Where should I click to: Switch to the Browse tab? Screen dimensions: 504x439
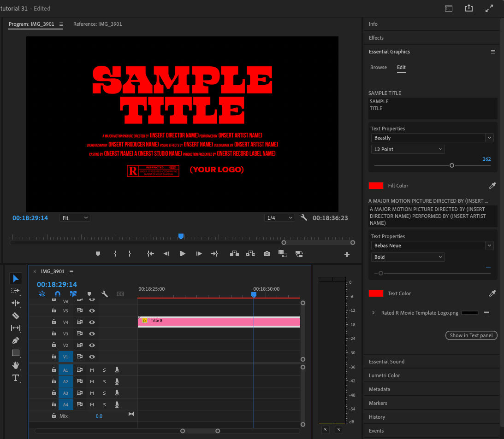(379, 67)
